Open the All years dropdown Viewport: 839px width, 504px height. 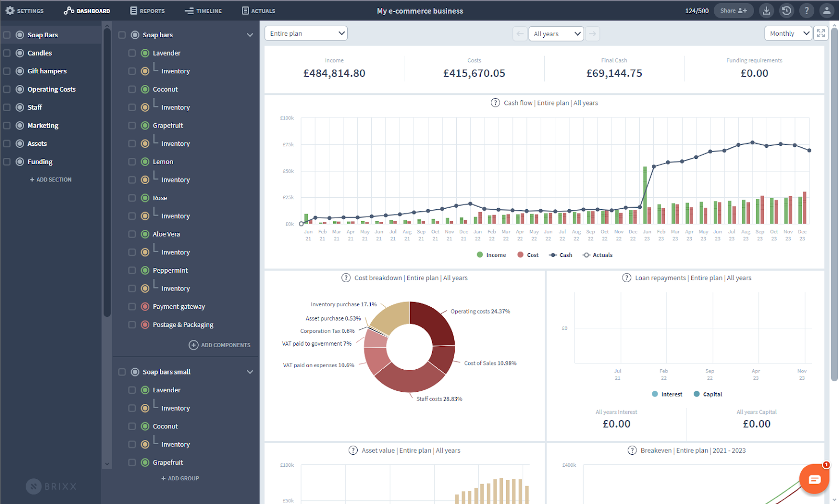[x=556, y=34]
